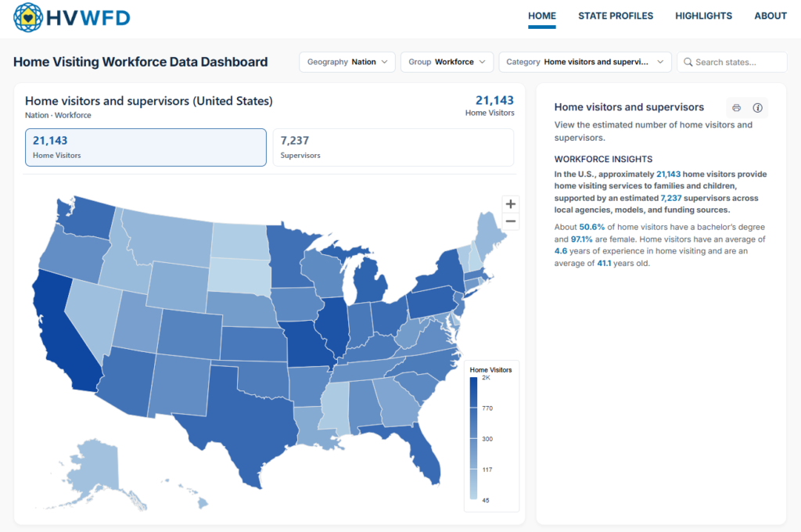
Task: Click the '41.1' years old value
Action: tap(604, 263)
